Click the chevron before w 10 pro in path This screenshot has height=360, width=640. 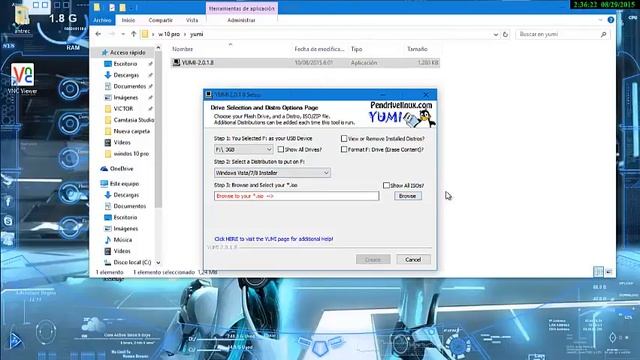tap(153, 34)
